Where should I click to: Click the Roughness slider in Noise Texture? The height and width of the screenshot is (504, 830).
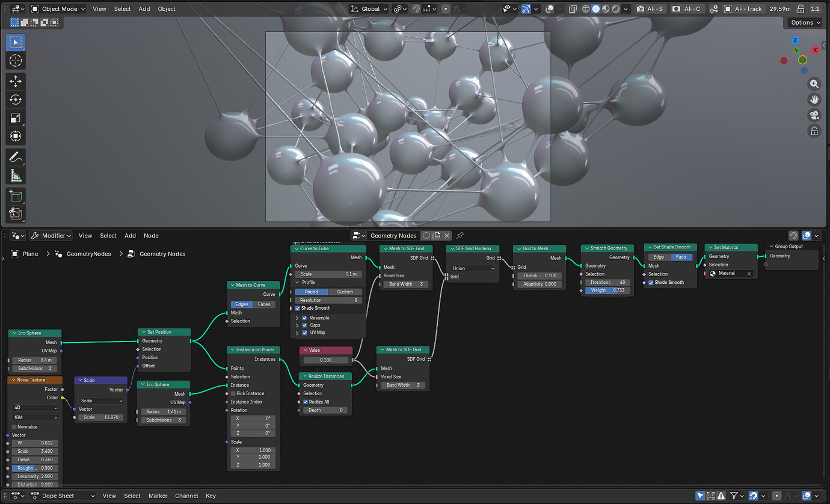[35, 468]
